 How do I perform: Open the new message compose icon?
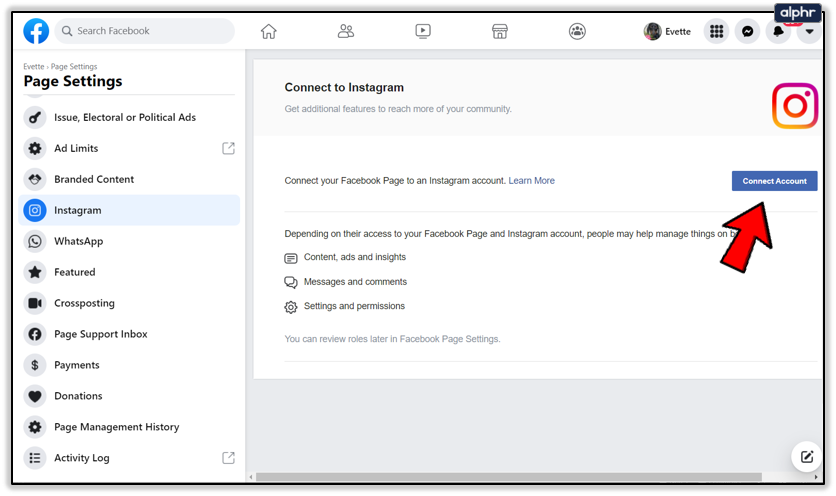tap(806, 457)
